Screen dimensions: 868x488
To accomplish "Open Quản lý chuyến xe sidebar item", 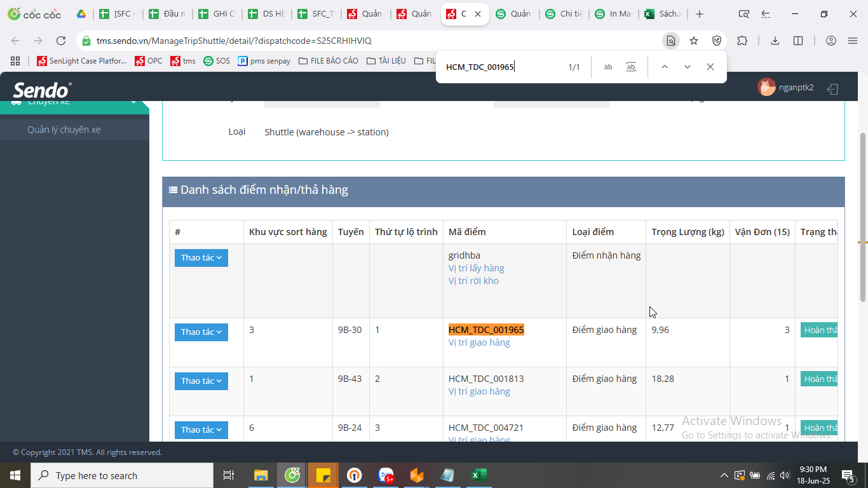I will coord(64,130).
